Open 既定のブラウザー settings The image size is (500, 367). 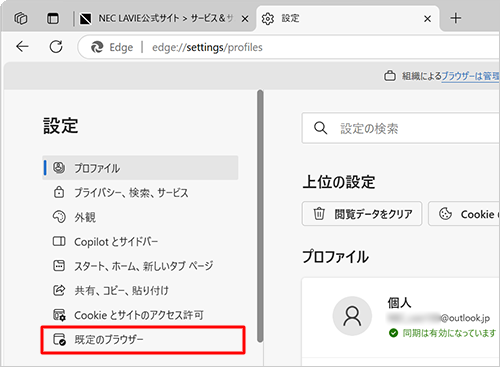tap(143, 339)
